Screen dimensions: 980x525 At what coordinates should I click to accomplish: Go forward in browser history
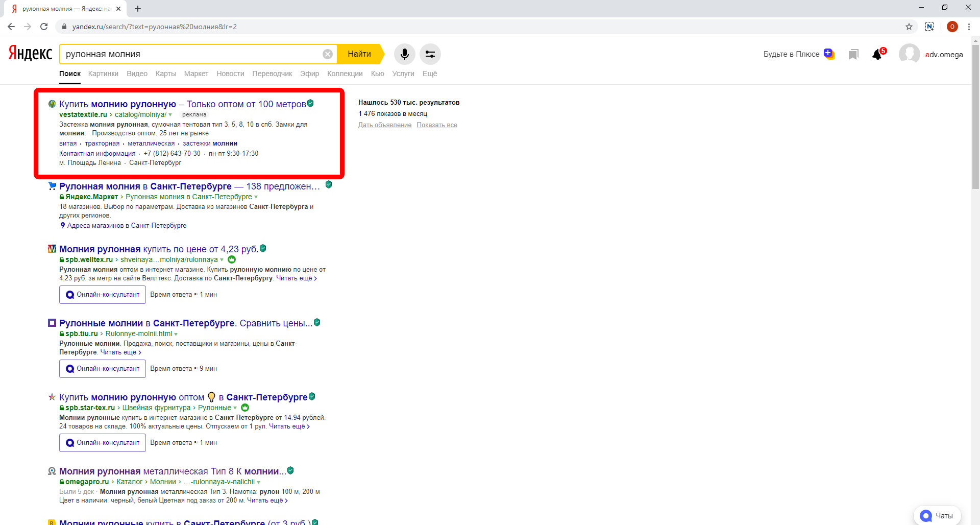point(28,27)
